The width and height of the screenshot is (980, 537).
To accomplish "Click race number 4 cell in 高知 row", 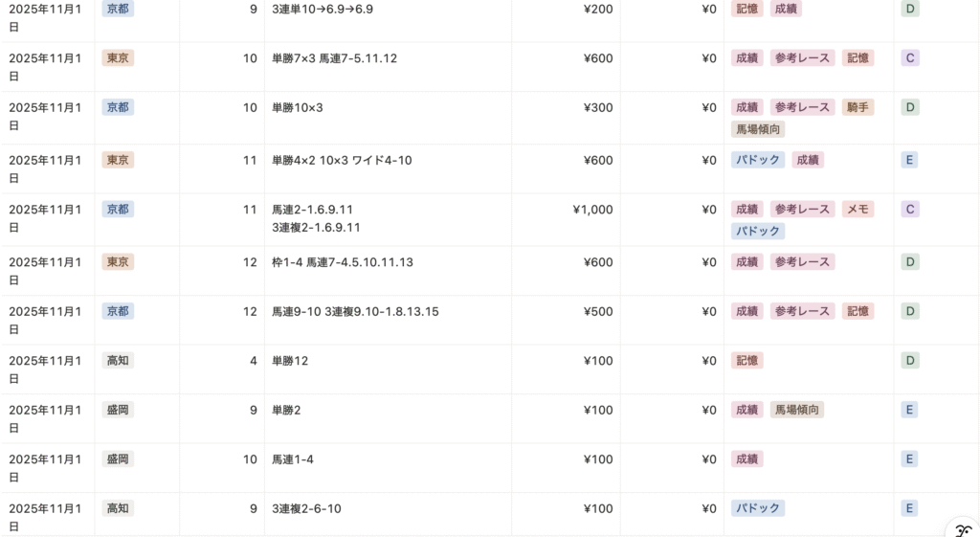I will tap(253, 361).
